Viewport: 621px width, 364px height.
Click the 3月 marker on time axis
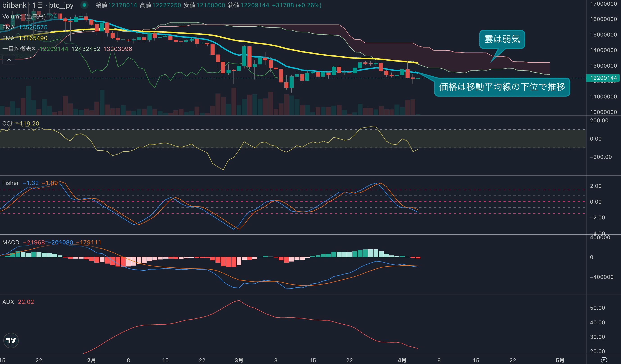(239, 360)
